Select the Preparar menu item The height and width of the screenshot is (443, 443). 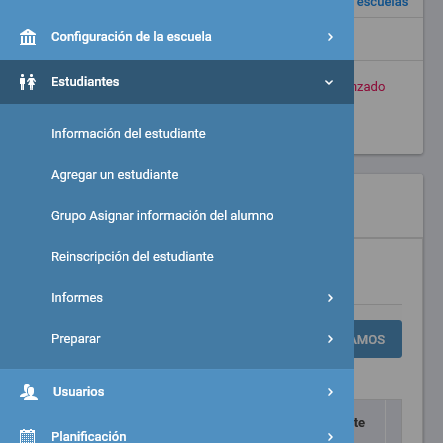pos(76,339)
